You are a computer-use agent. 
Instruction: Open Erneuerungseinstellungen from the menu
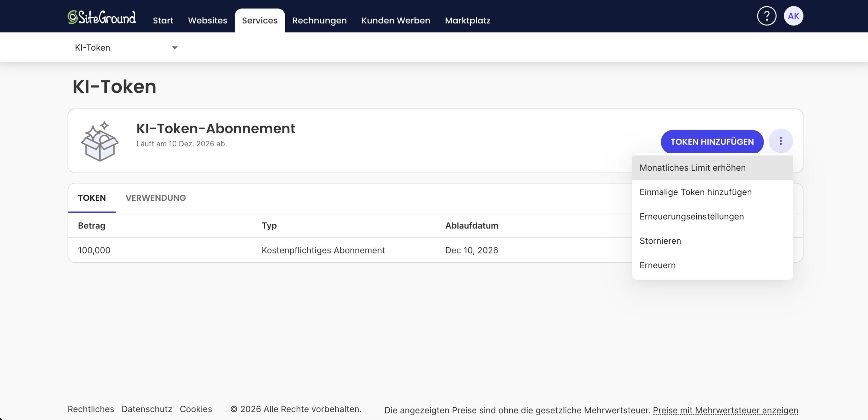point(712,216)
